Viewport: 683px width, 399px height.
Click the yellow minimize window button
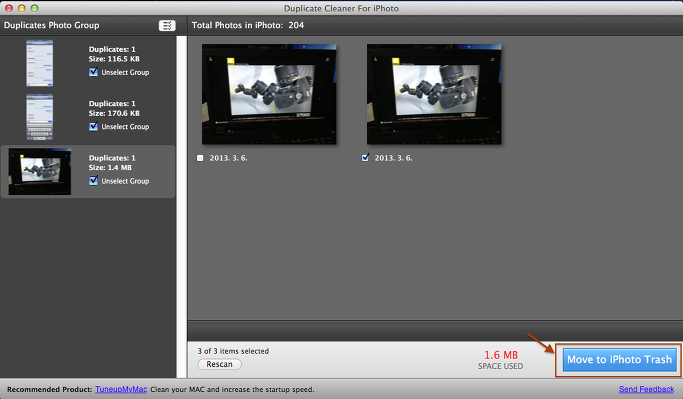tap(21, 8)
